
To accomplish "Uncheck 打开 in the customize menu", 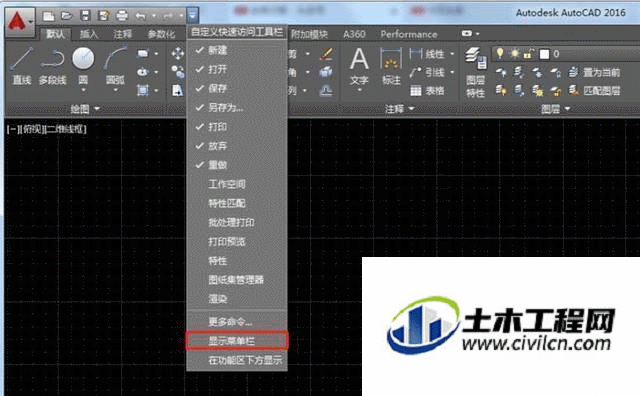I will pyautogui.click(x=237, y=69).
